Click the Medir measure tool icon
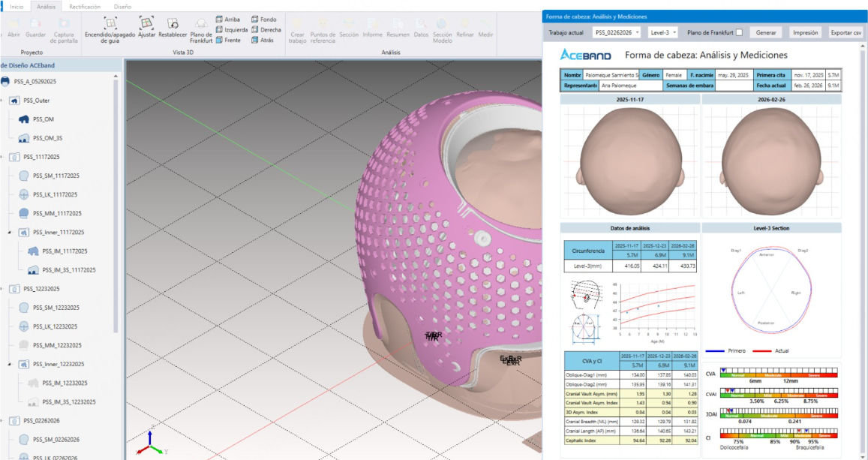Viewport: 868px width, 460px height. pyautogui.click(x=485, y=24)
